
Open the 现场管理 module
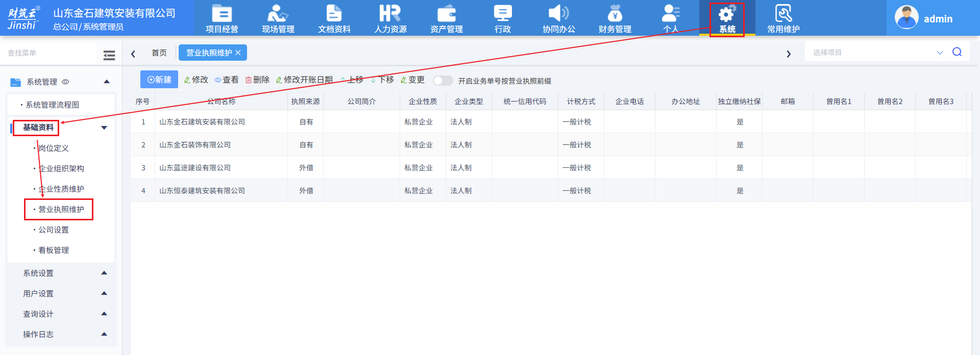coord(278,19)
